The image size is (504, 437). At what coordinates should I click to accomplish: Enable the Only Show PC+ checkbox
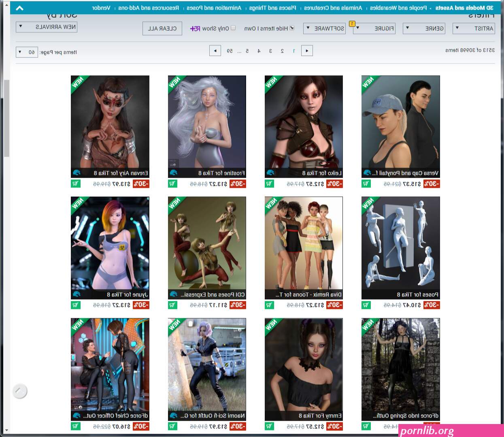point(233,28)
